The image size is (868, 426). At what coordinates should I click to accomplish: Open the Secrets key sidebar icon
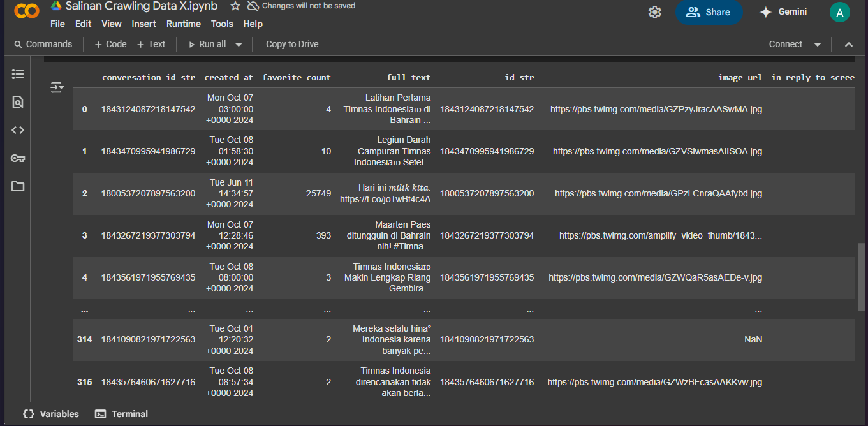point(18,158)
